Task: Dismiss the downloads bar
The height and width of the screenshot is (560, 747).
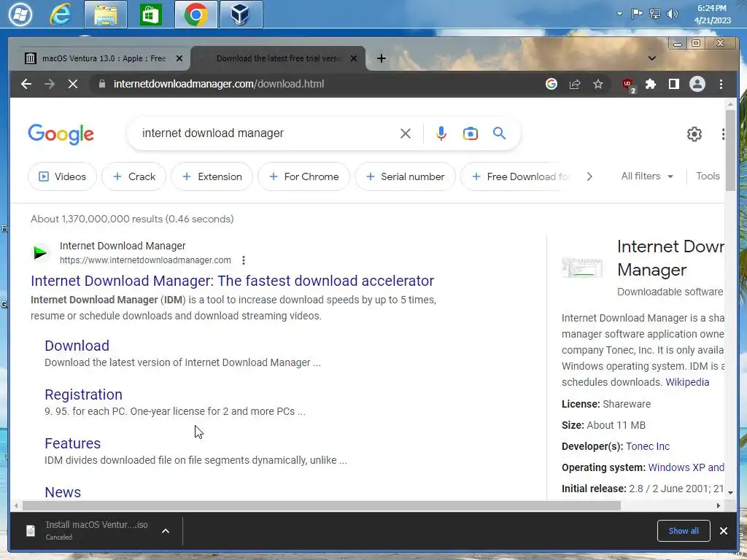Action: [723, 531]
